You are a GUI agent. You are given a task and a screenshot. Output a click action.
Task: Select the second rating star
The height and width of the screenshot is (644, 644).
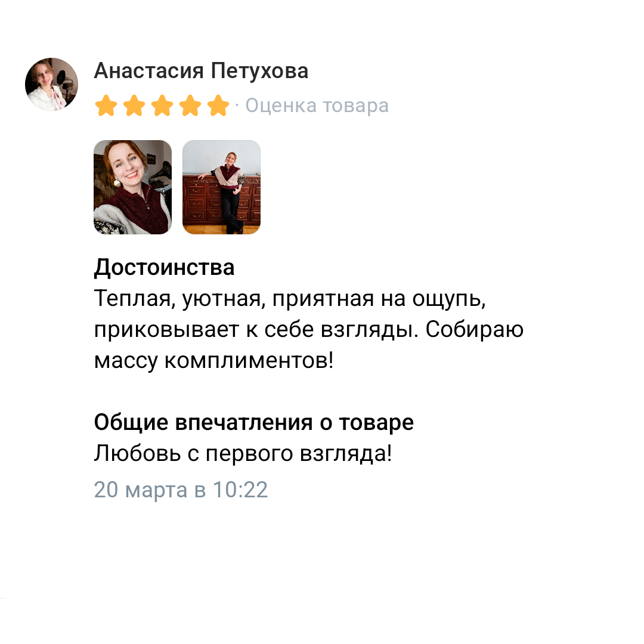pyautogui.click(x=134, y=106)
